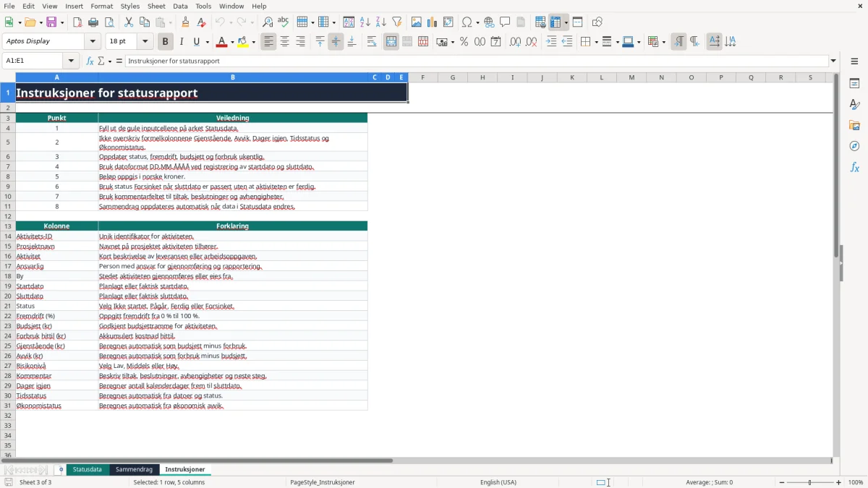868x488 pixels.
Task: Click the zoom out minus button
Action: tap(782, 482)
